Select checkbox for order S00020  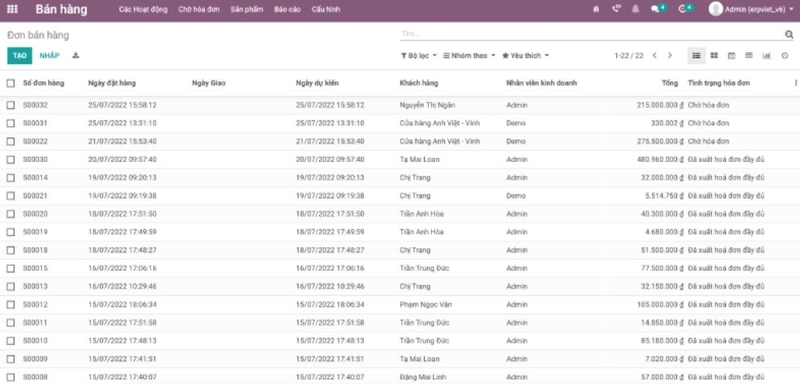point(11,214)
